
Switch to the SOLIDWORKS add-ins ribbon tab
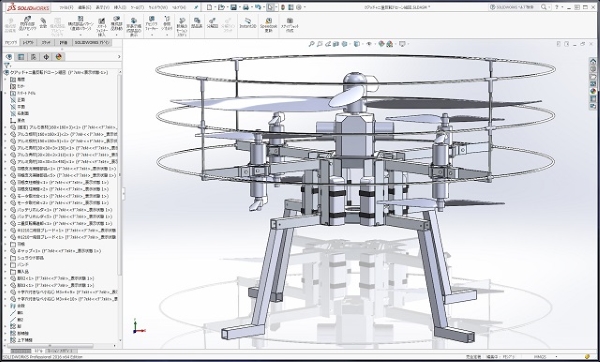92,42
